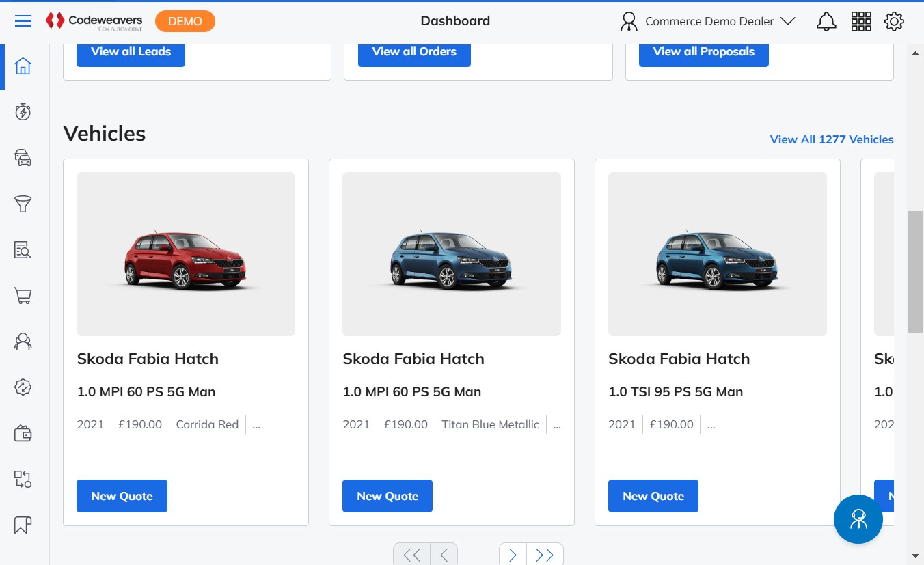Screen dimensions: 924x565
Task: Click the page scrollbar up arrow
Action: pyautogui.click(x=916, y=53)
